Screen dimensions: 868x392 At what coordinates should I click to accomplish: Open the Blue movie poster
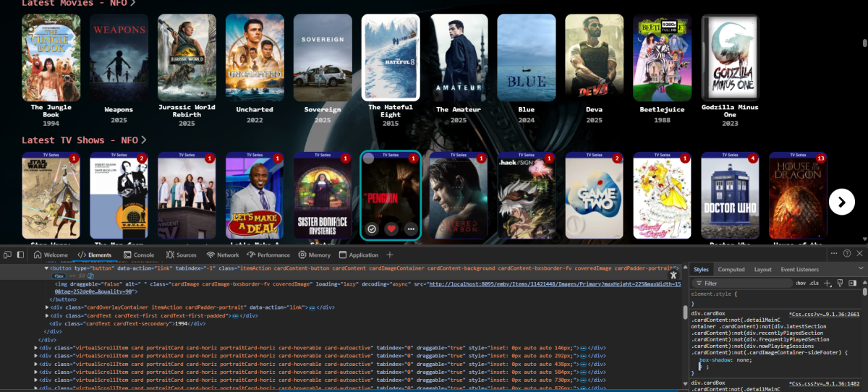[x=527, y=57]
